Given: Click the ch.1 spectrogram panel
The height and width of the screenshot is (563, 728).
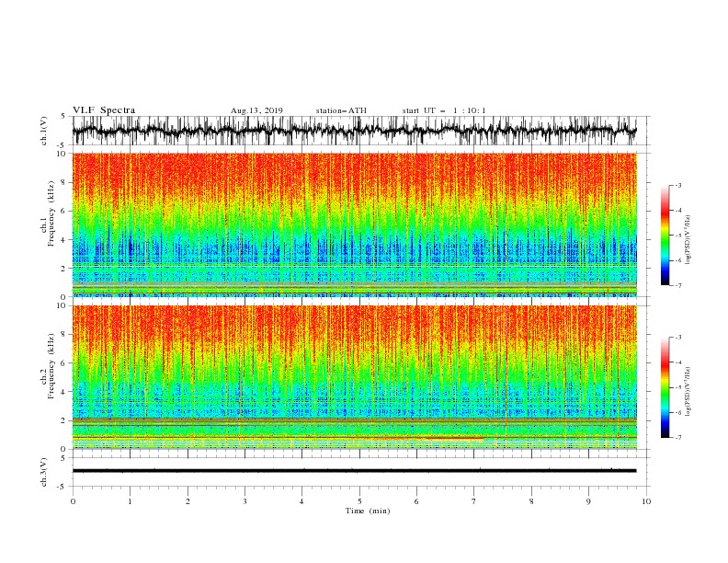Looking at the screenshot, I should coord(355,224).
